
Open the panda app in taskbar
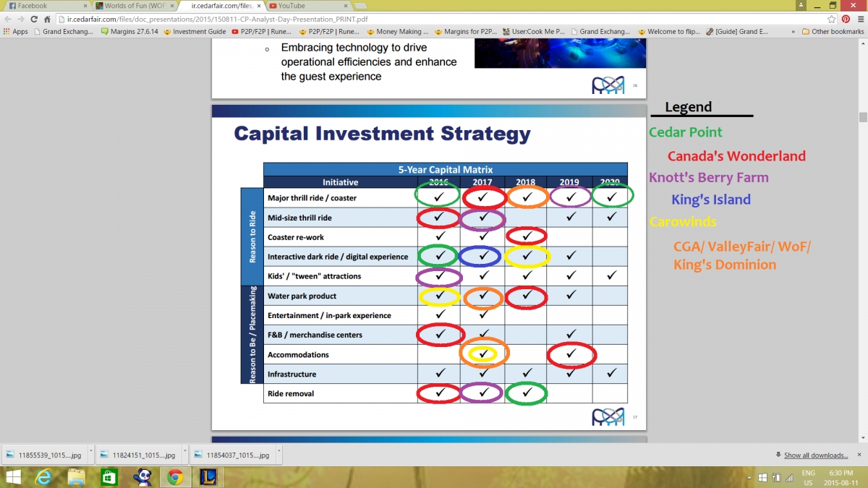pos(142,477)
